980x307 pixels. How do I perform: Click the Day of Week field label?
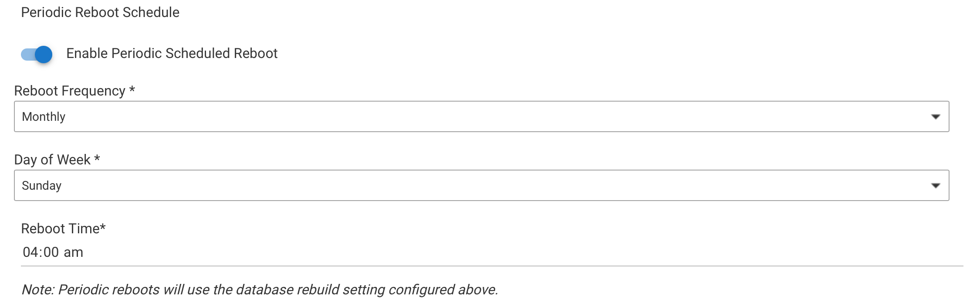(52, 160)
